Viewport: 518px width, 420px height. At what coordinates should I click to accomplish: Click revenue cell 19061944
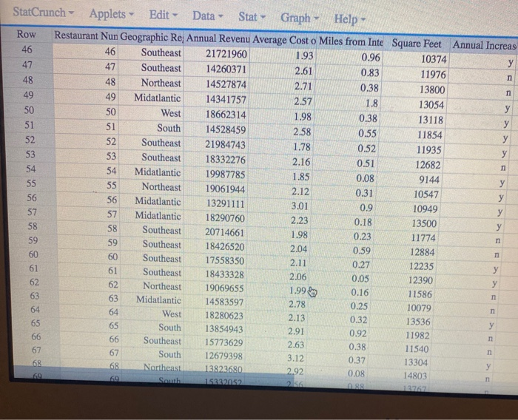(225, 189)
